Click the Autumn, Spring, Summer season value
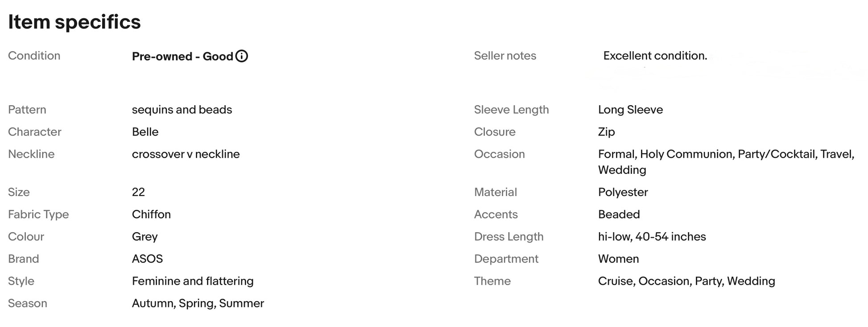 [198, 303]
